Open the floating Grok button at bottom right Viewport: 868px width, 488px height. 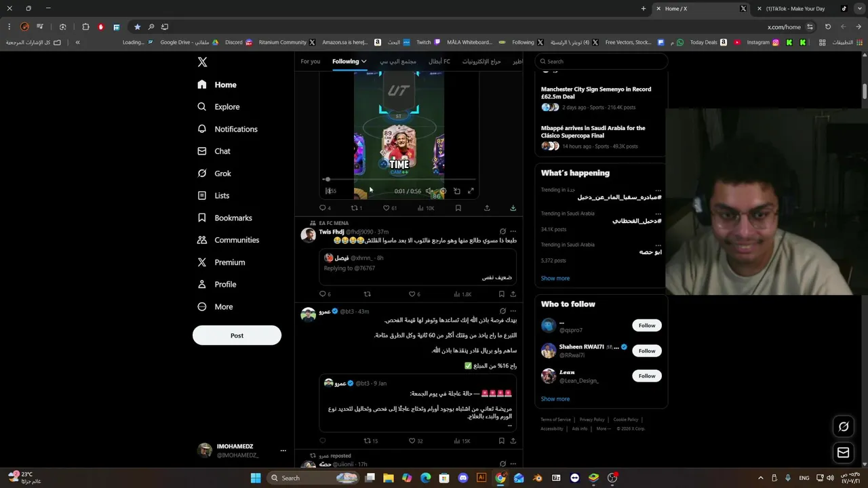(x=844, y=426)
